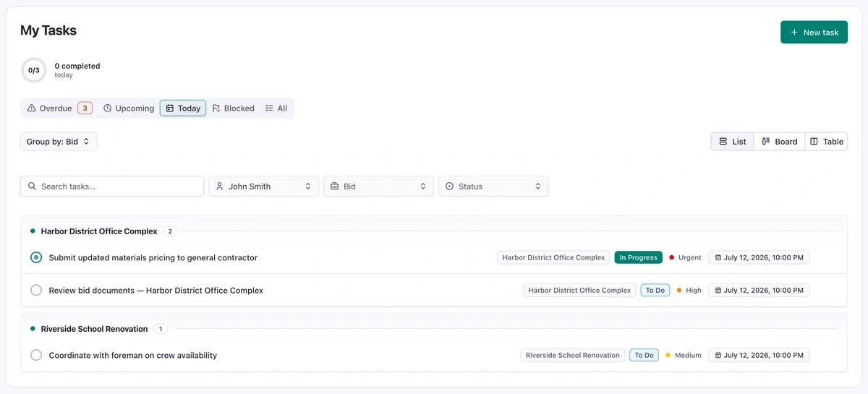Image resolution: width=868 pixels, height=394 pixels.
Task: Click the 0/3 progress ring
Action: (x=33, y=70)
